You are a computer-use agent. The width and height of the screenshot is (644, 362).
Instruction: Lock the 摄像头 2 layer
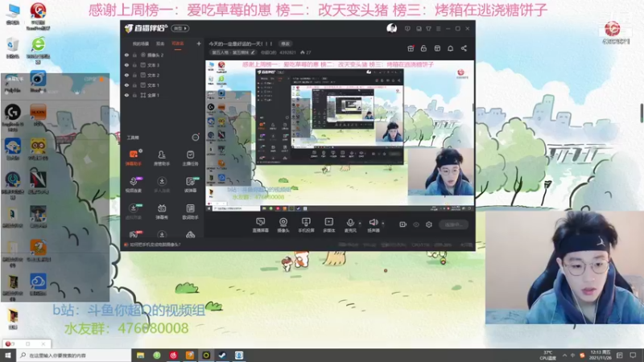tap(134, 55)
